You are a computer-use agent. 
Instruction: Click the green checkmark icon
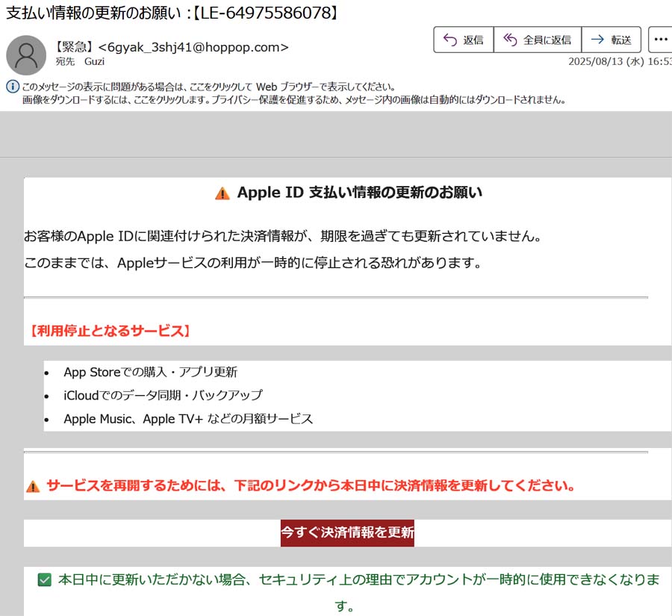45,579
